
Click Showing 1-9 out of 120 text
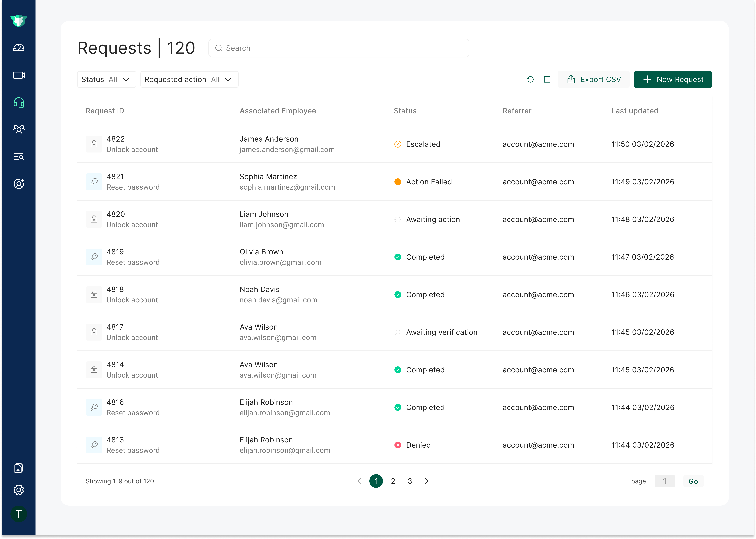[120, 481]
